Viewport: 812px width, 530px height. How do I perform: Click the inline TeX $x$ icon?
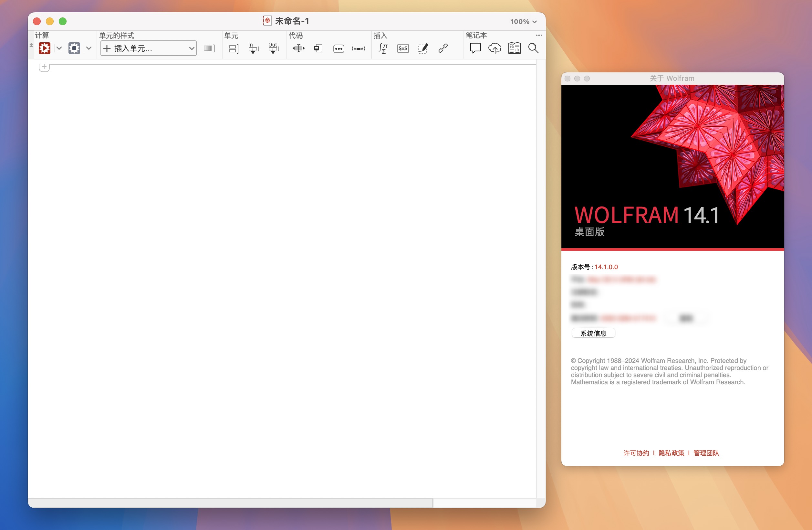point(403,48)
